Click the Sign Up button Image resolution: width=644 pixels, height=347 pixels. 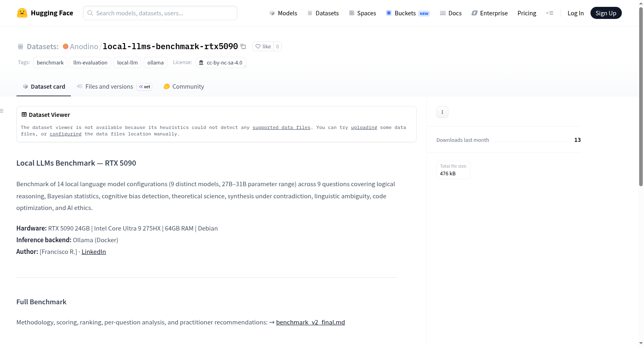pos(606,13)
